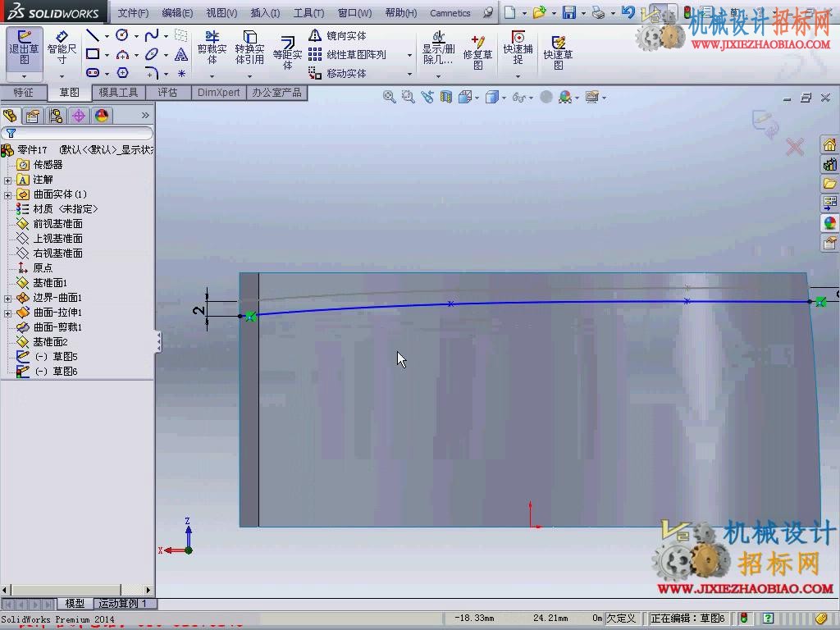This screenshot has width=840, height=630.
Task: Click Quick Snaps (快速捕捉) tool
Action: [518, 48]
